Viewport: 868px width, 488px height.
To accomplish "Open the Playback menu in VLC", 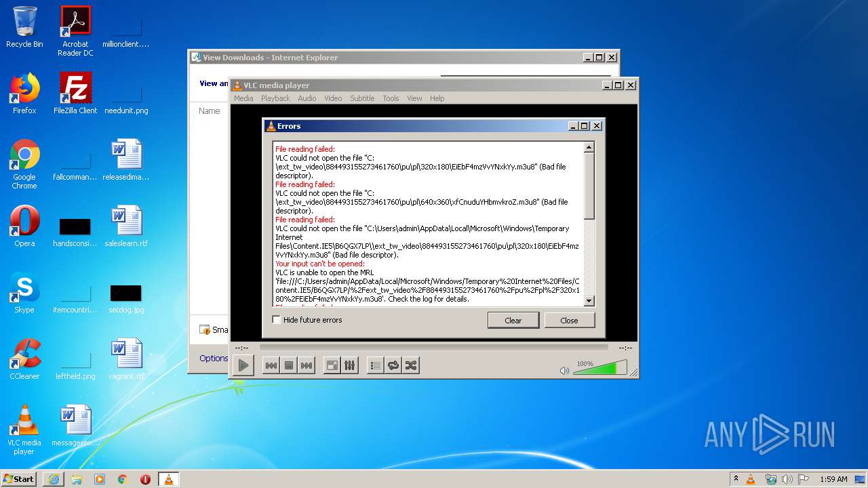I will (275, 98).
